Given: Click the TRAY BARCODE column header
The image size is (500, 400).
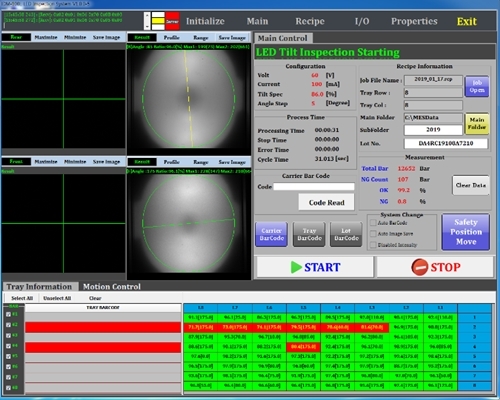Looking at the screenshot, I should (103, 307).
